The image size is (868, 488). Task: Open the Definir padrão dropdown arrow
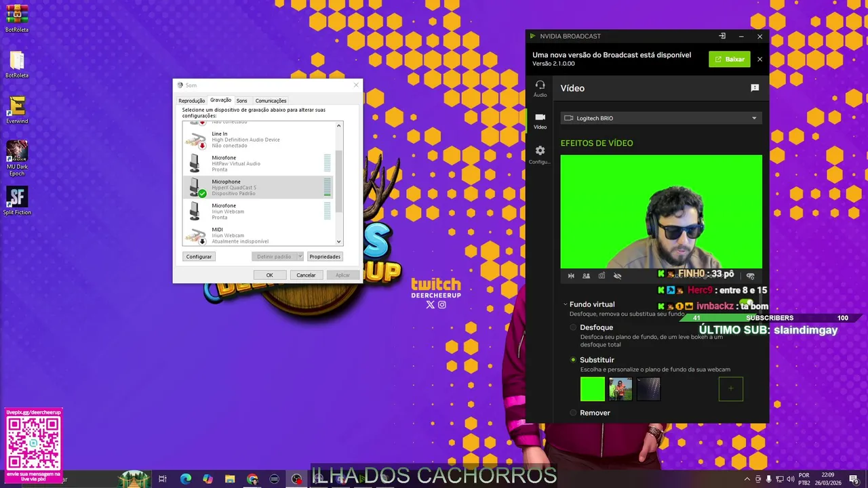point(300,256)
